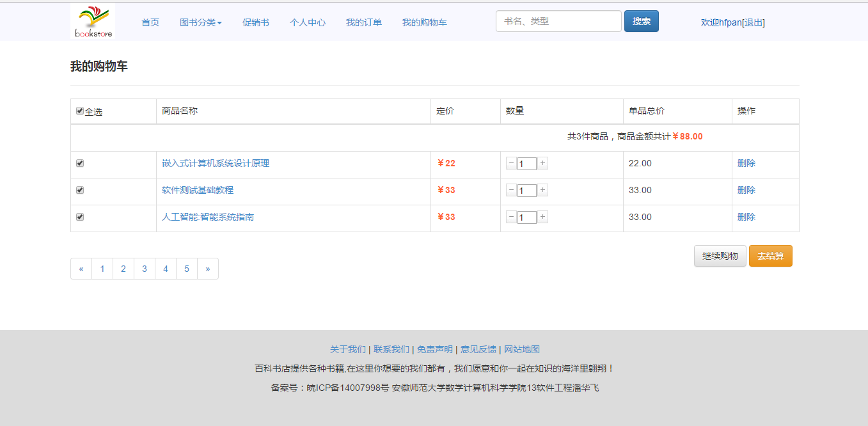Click the bookstore logo image
The width and height of the screenshot is (868, 426).
tap(93, 21)
